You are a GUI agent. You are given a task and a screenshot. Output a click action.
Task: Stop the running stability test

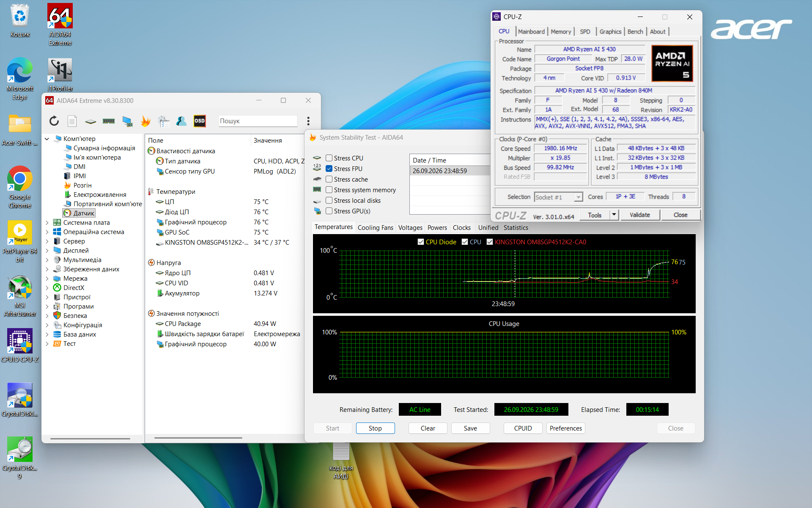tap(375, 428)
